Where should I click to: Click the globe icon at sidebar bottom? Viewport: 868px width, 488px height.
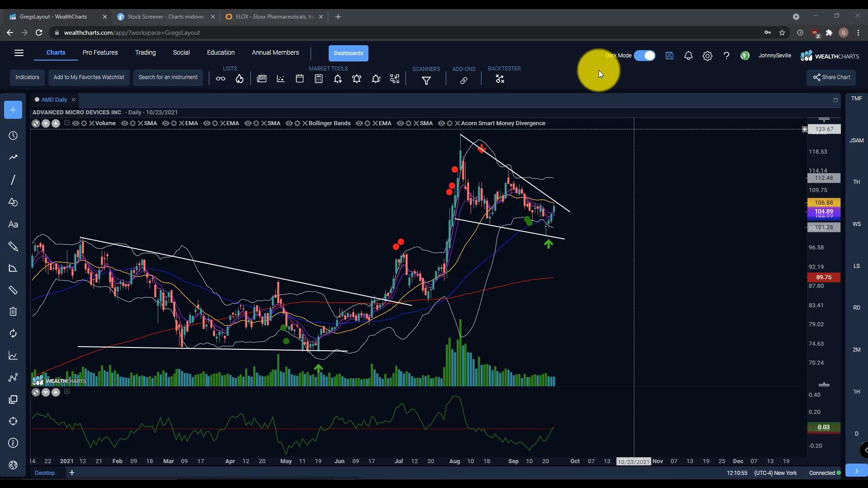pyautogui.click(x=13, y=465)
